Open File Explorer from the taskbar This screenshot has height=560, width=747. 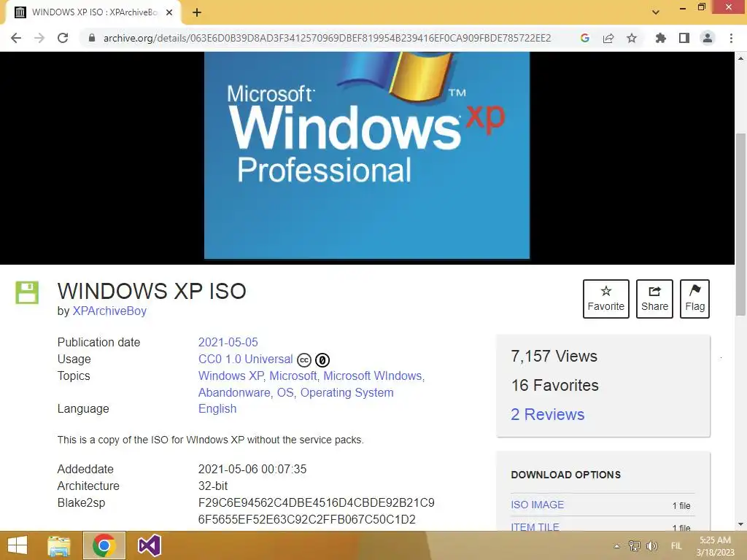pos(59,545)
